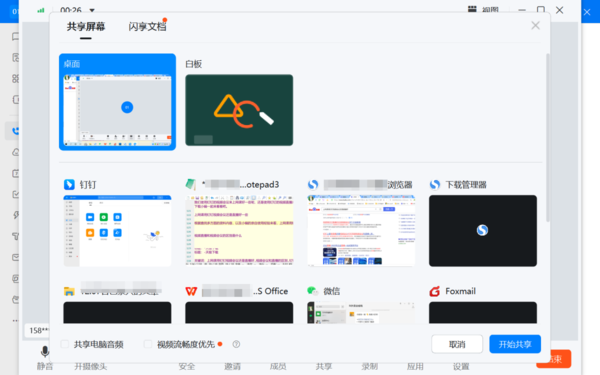
Task: Select the DingTalk (钉钉) window icon
Action: coord(69,184)
